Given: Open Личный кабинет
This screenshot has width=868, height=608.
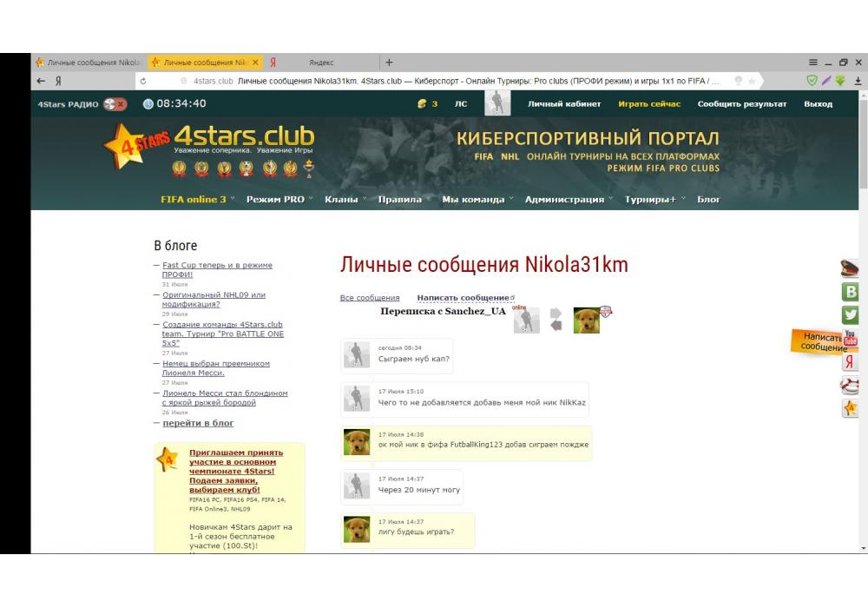Looking at the screenshot, I should coord(564,104).
